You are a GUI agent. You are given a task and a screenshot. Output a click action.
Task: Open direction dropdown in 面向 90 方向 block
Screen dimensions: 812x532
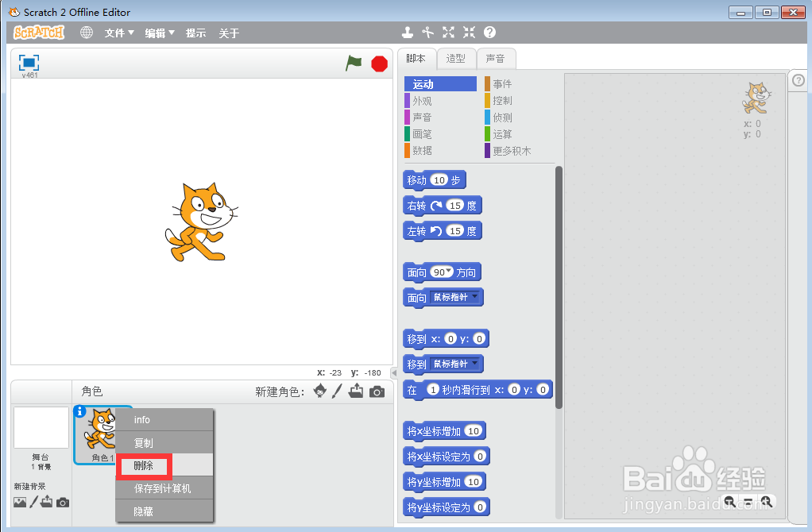pyautogui.click(x=449, y=272)
